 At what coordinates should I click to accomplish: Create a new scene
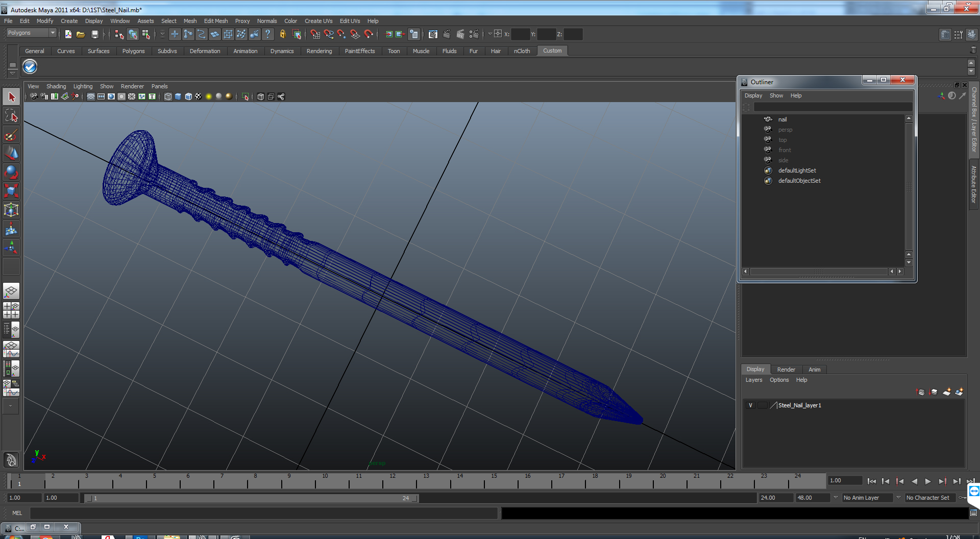pos(68,34)
